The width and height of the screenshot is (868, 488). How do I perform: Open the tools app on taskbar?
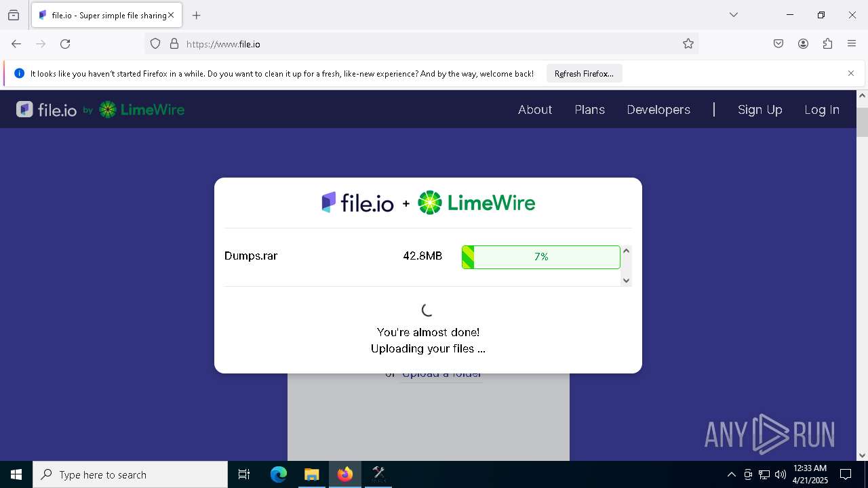(x=378, y=474)
